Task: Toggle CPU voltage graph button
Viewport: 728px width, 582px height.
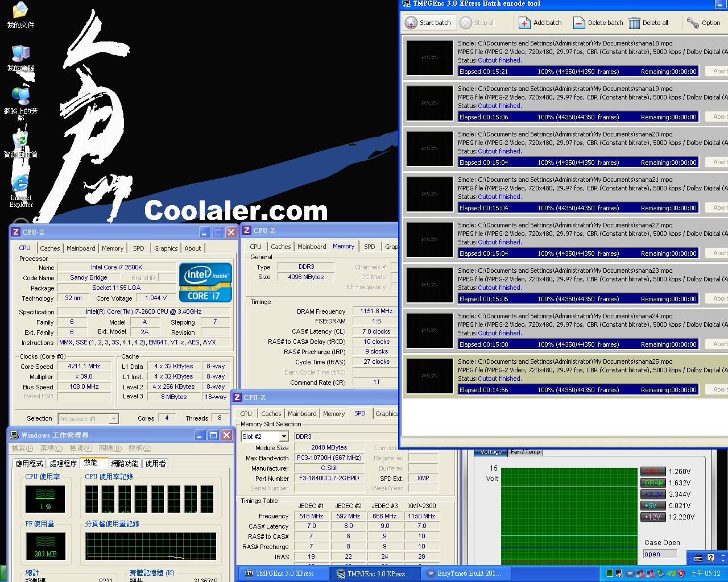Action: point(653,471)
